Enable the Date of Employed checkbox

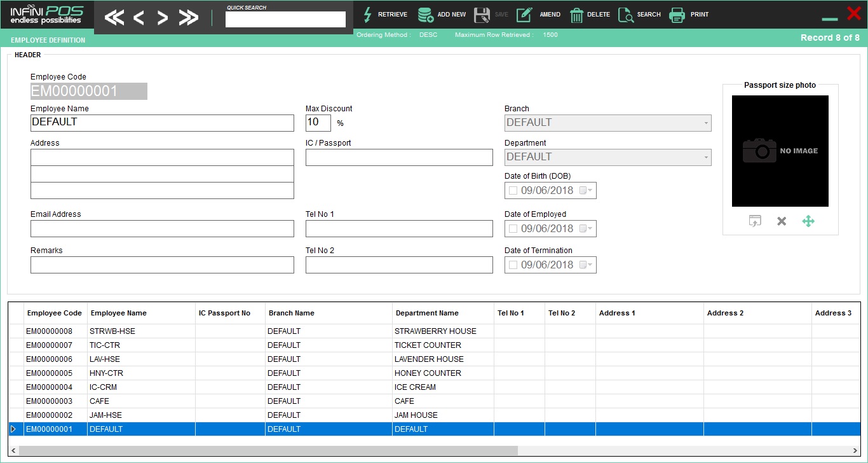tap(513, 228)
